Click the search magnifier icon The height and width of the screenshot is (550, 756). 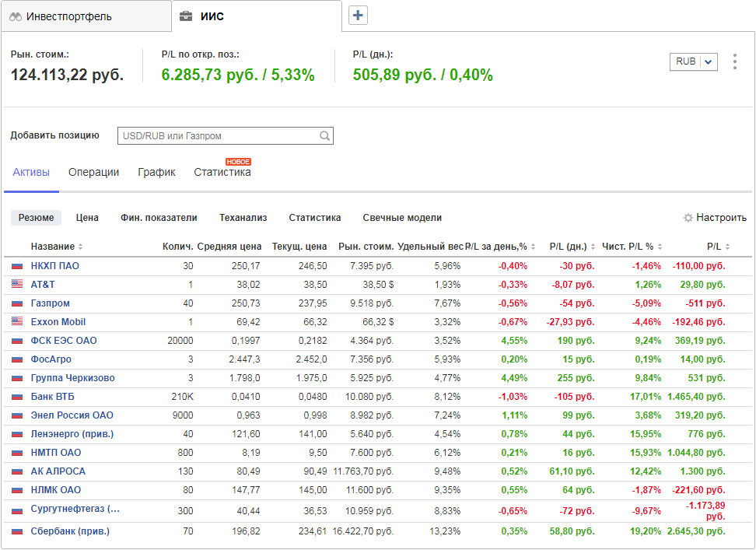[x=325, y=136]
